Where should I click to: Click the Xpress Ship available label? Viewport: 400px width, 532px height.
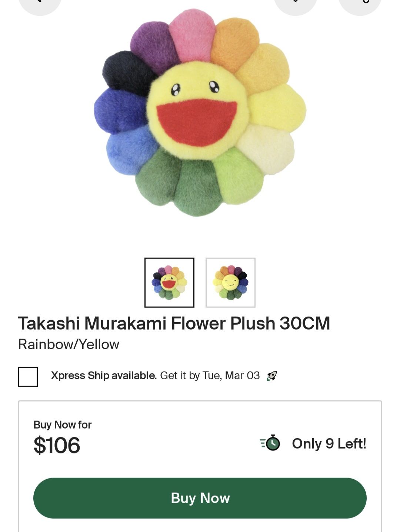click(104, 376)
